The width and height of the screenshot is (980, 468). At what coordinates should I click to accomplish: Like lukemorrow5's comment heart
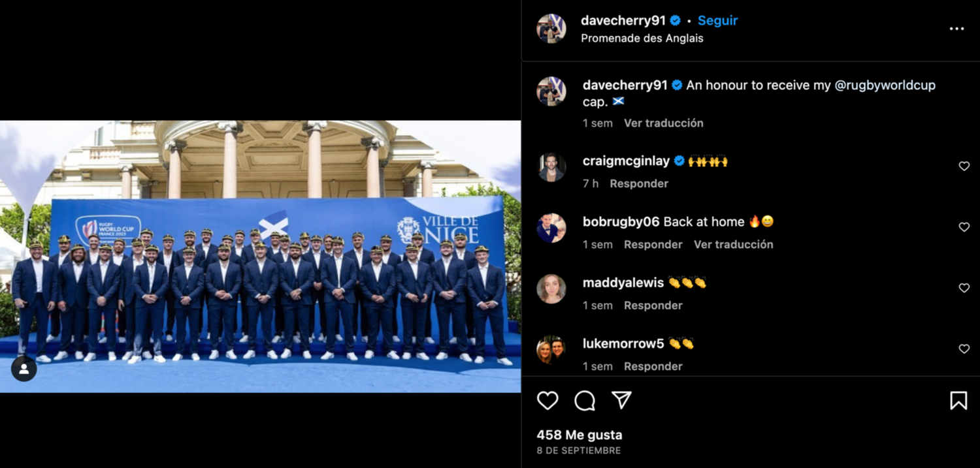tap(964, 349)
